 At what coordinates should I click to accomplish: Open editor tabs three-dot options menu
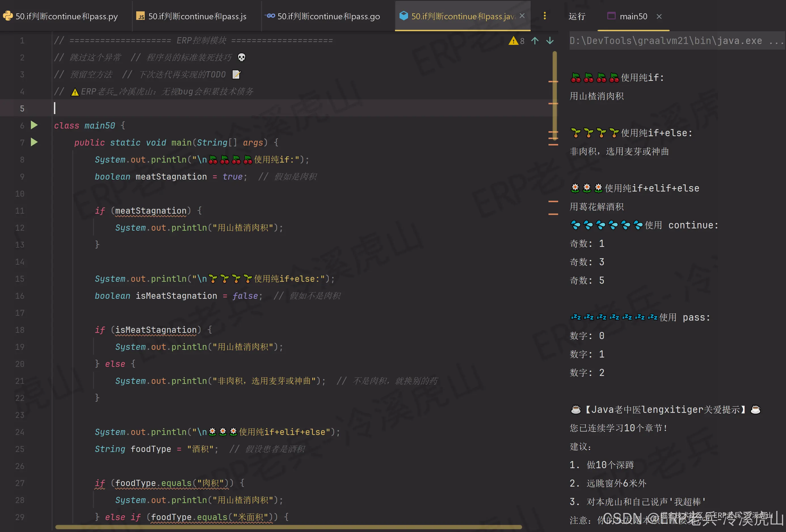(545, 16)
